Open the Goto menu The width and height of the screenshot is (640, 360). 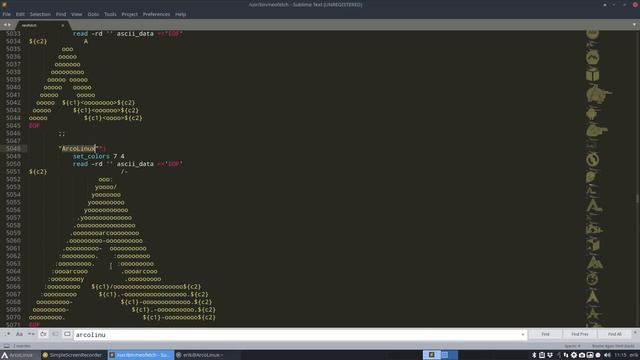[x=93, y=14]
